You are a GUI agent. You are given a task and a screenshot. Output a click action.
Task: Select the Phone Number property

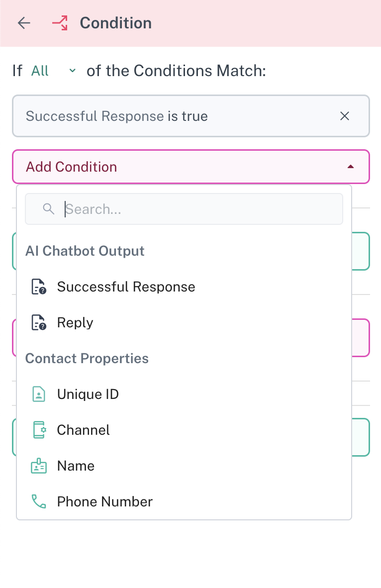(x=105, y=502)
